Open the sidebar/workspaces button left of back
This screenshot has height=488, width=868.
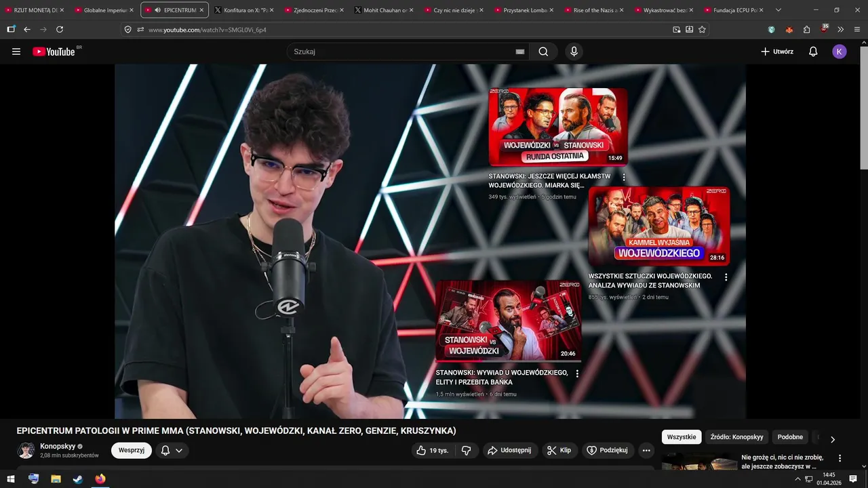[11, 29]
